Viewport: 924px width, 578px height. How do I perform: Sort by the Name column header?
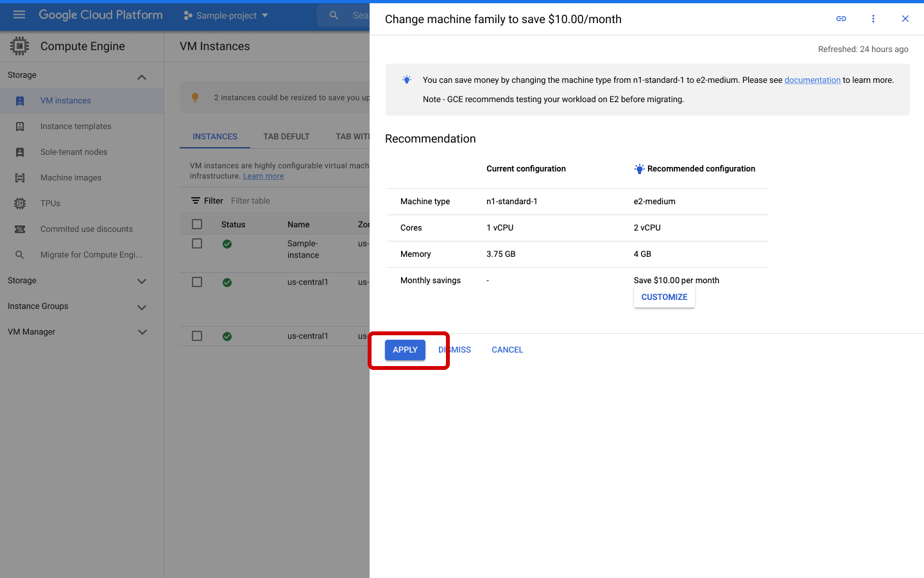tap(298, 225)
